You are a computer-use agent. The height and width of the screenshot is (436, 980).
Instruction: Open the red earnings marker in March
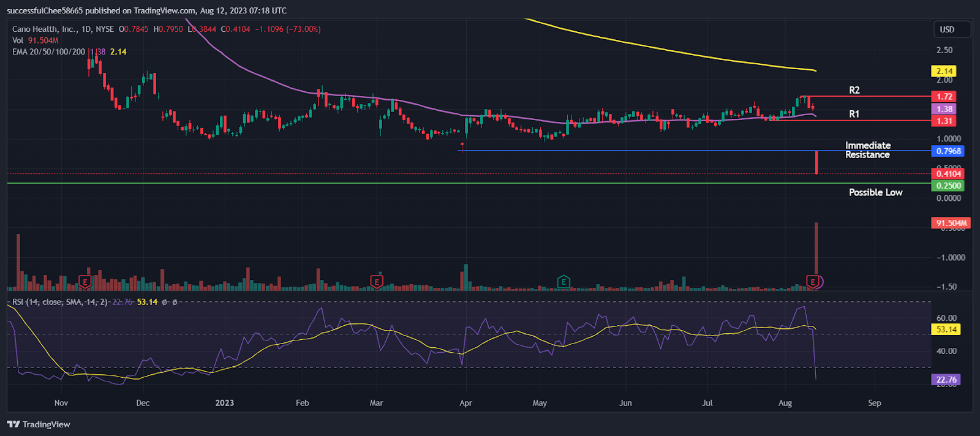click(x=377, y=282)
